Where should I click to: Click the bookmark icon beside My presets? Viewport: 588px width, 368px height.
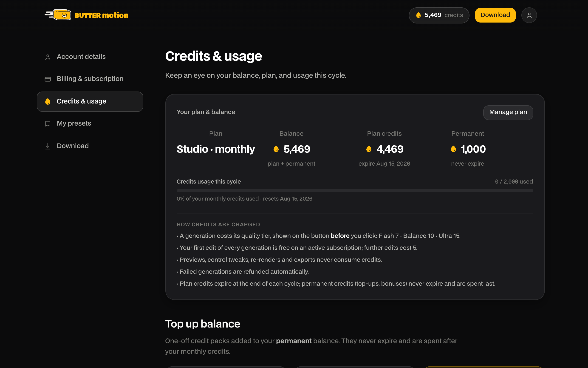pos(48,124)
